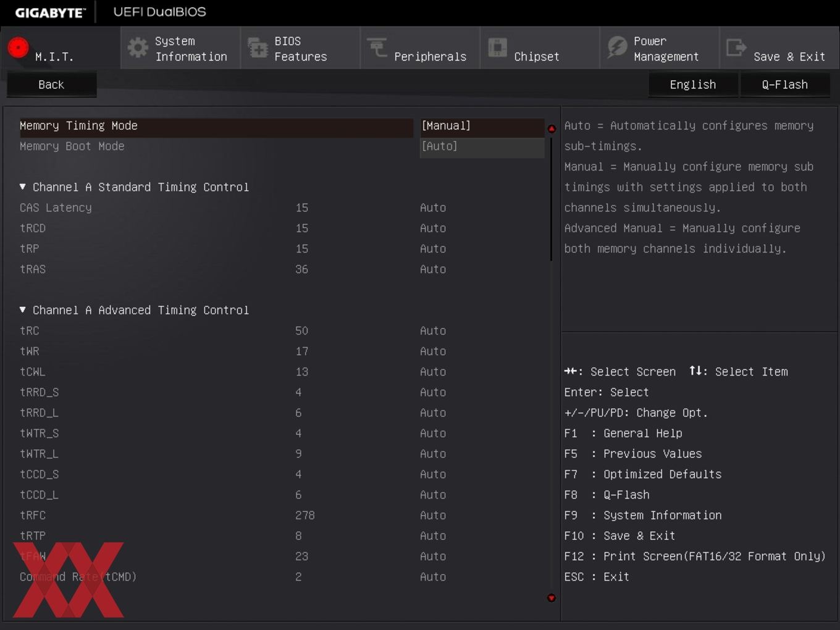Screen dimensions: 840x630
Task: Click the CAS Latency Auto field
Action: point(433,208)
